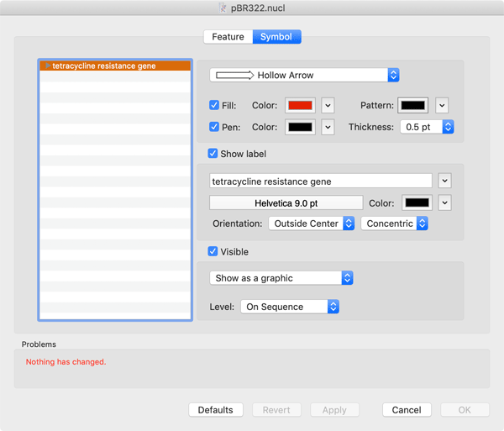Screen dimensions: 504x431
Task: Click the Helvetica 9.0 pt font button
Action: [286, 203]
